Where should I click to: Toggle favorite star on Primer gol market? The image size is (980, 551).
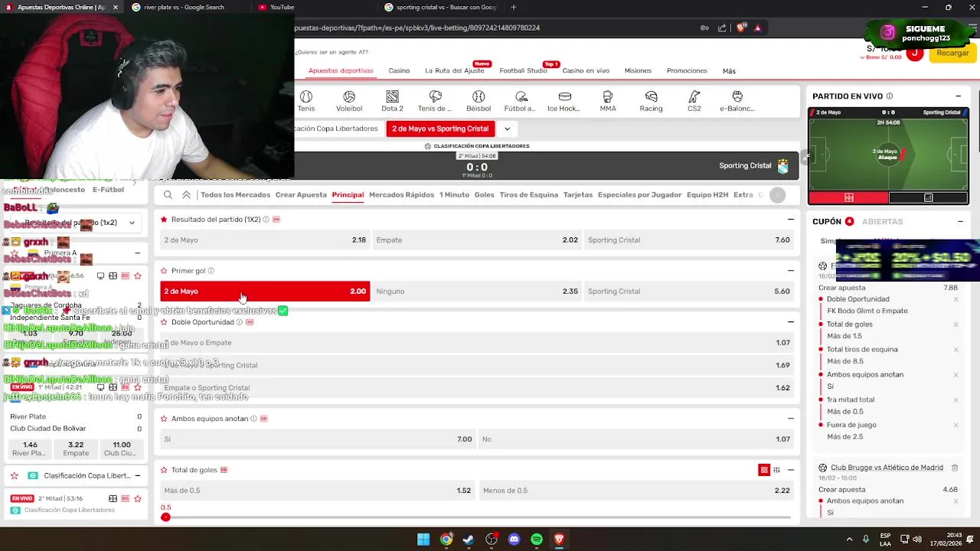click(164, 271)
